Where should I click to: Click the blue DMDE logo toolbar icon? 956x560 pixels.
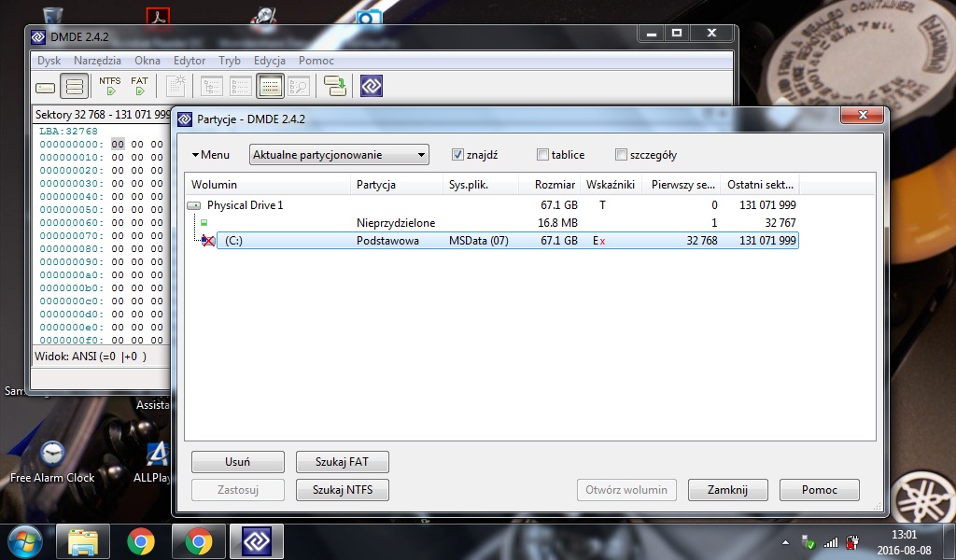[x=372, y=86]
